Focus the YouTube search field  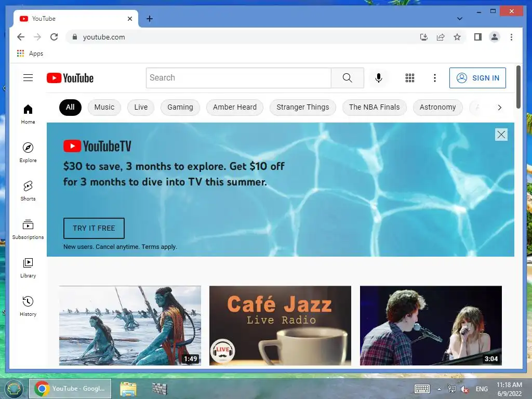(238, 78)
